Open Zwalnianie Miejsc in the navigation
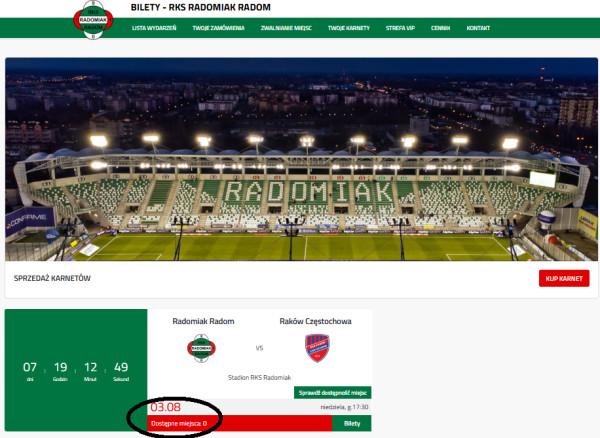This screenshot has width=600, height=438. coord(286,28)
